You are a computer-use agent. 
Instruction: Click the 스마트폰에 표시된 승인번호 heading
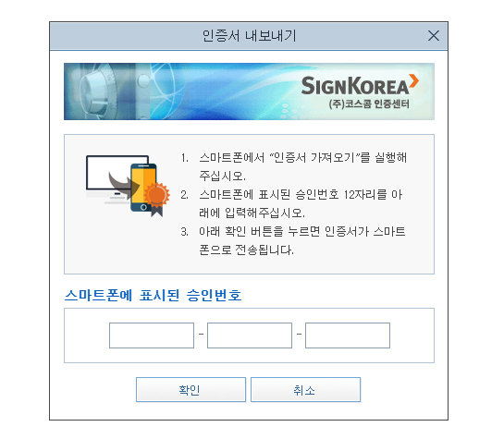(153, 295)
